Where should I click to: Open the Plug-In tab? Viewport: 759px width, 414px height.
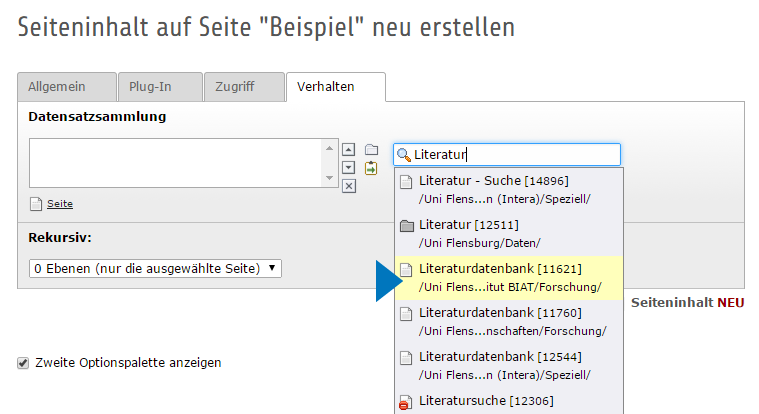[150, 87]
